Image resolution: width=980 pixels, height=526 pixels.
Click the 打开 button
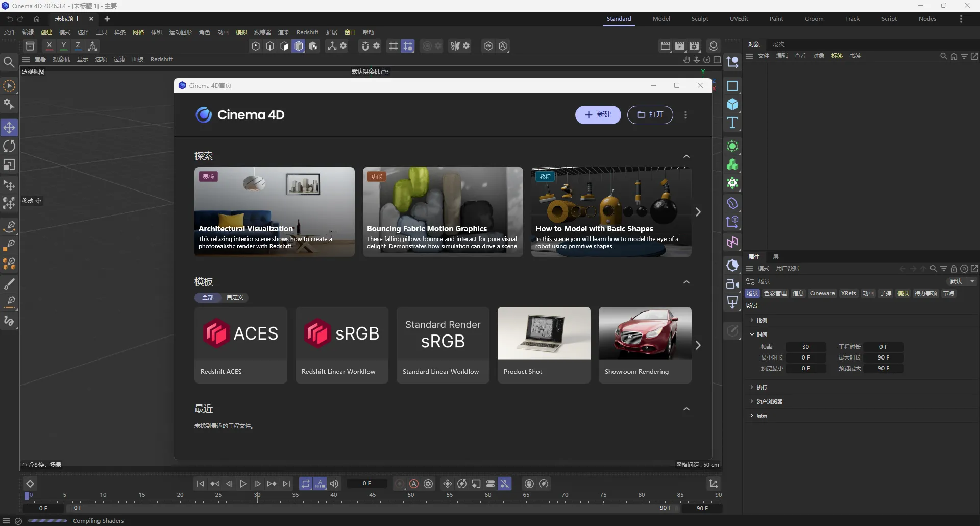point(650,115)
